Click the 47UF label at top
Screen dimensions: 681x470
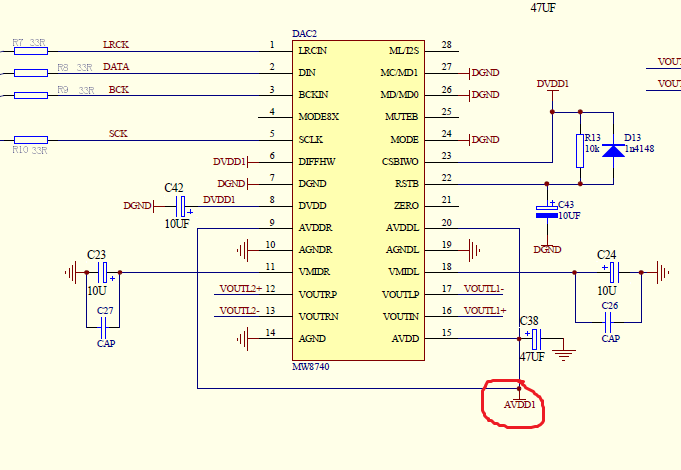(543, 8)
